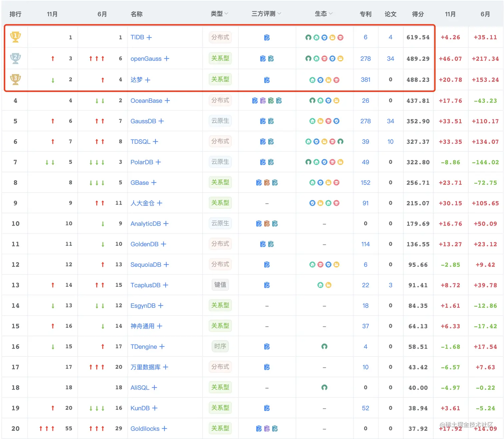This screenshot has width=504, height=439.
Task: Click the 时序 type tag for TDengine
Action: 220,346
